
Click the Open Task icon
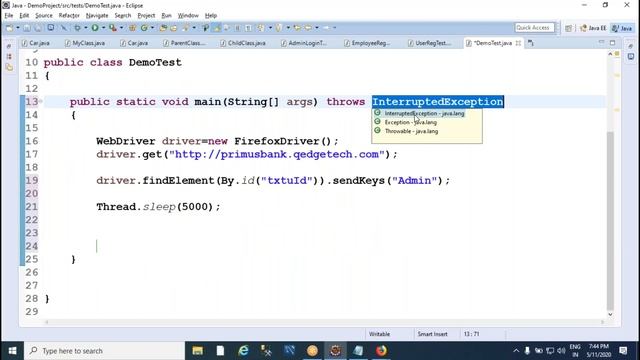174,28
